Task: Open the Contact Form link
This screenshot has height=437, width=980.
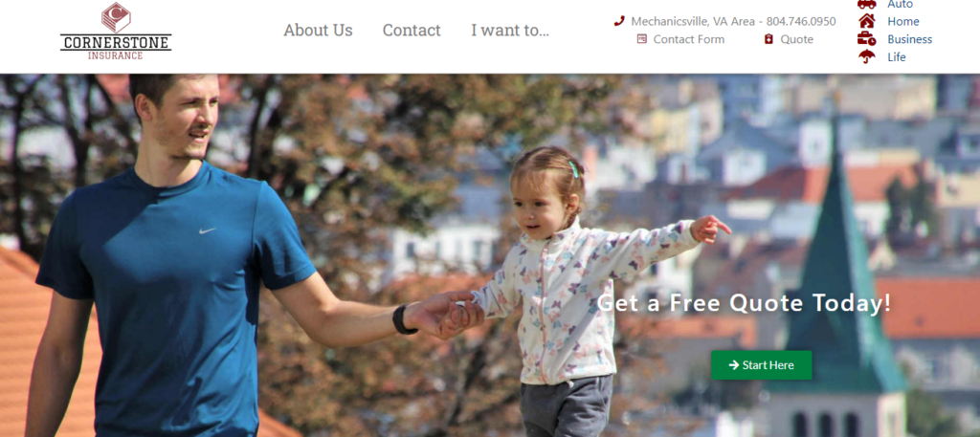Action: [x=689, y=39]
